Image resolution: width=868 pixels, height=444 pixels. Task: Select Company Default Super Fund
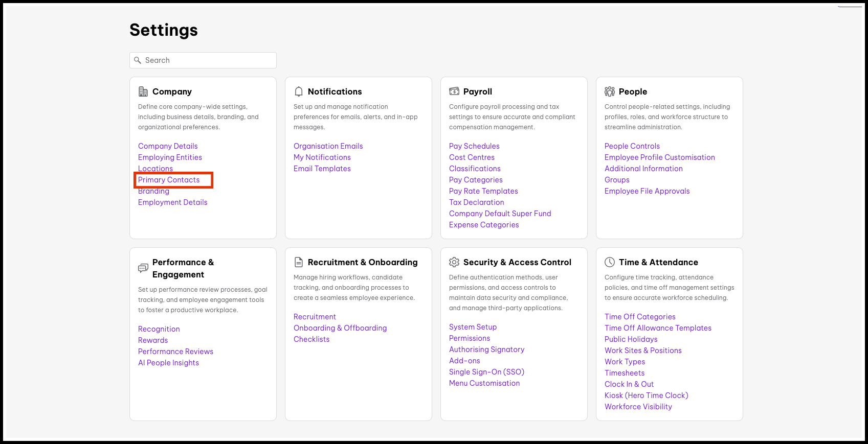pyautogui.click(x=500, y=214)
